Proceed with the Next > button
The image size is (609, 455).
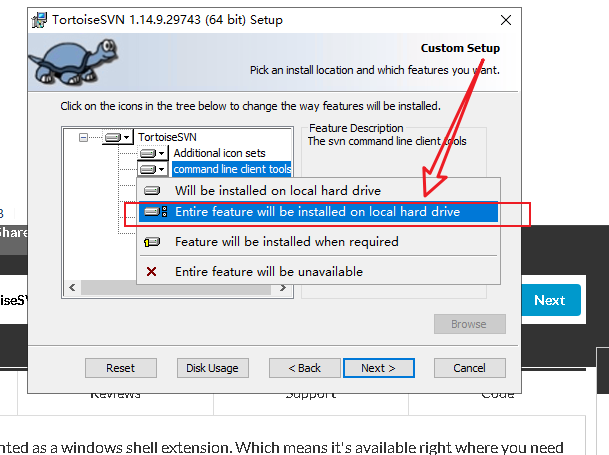[x=379, y=368]
